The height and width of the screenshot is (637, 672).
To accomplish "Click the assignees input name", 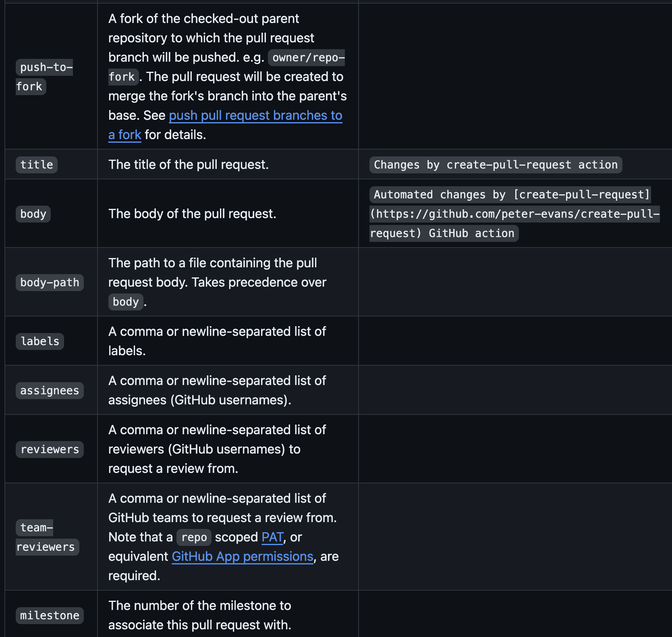I will 50,391.
